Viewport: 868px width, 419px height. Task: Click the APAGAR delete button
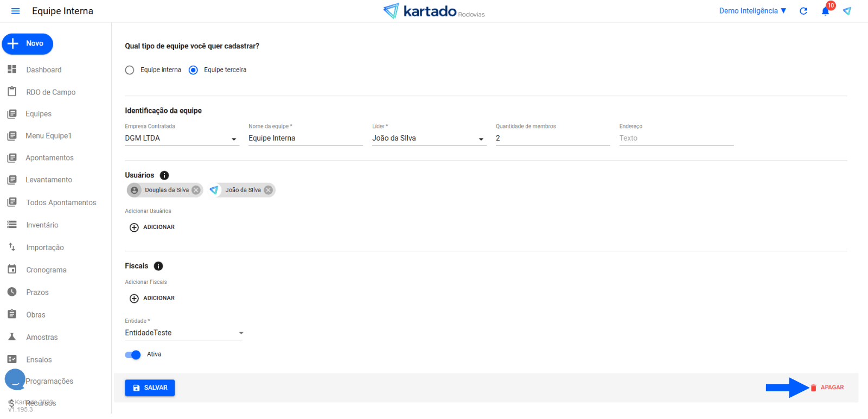(828, 388)
